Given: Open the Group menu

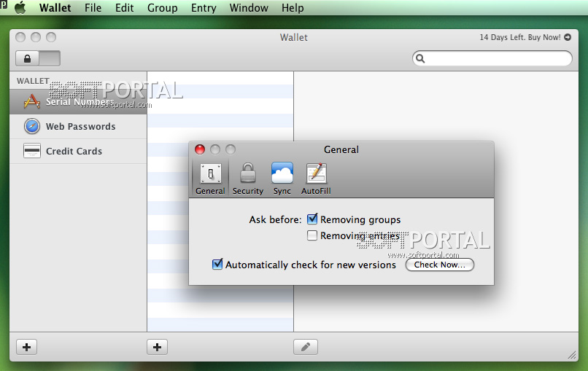Looking at the screenshot, I should pyautogui.click(x=163, y=8).
